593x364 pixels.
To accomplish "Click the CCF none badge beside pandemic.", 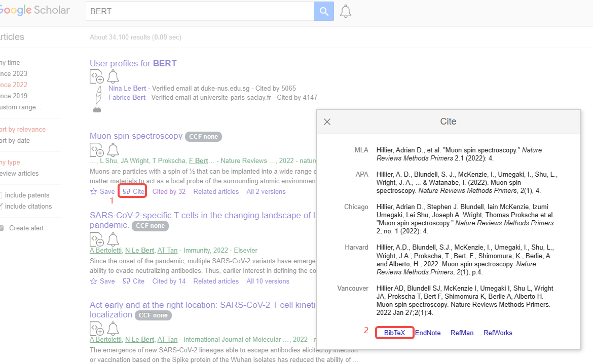I will pyautogui.click(x=150, y=226).
